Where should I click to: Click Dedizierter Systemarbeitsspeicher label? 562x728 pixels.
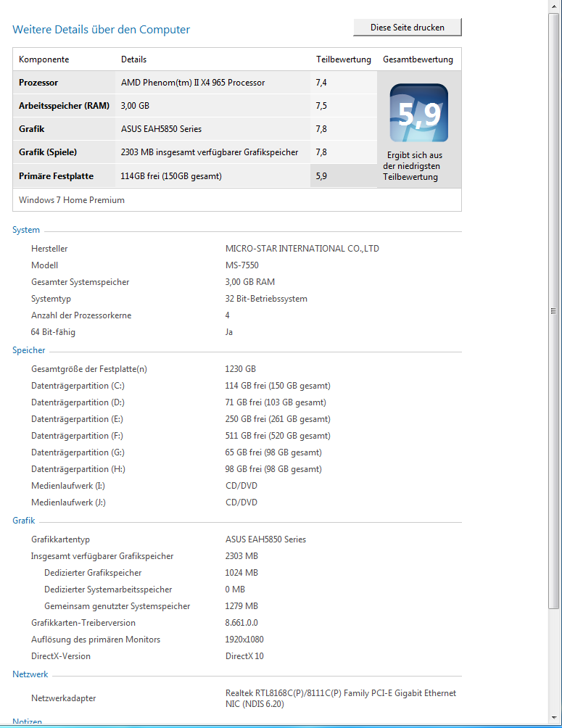point(108,590)
